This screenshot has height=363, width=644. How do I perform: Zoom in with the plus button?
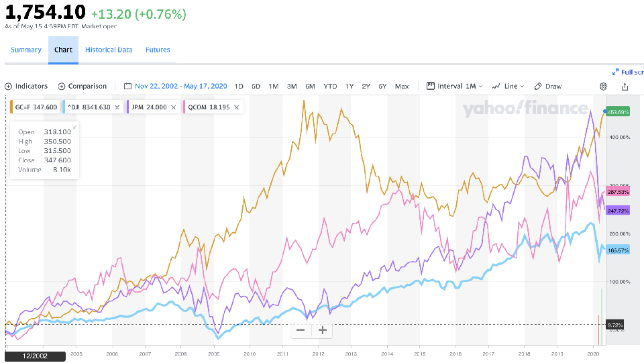(323, 329)
